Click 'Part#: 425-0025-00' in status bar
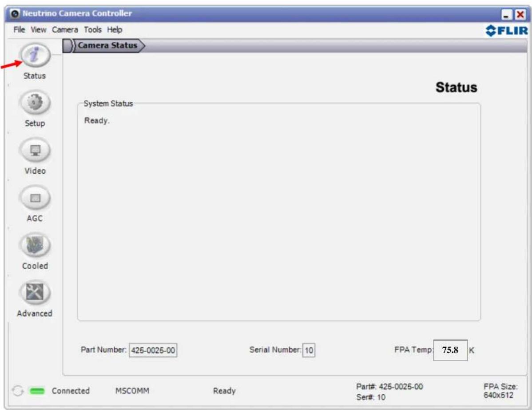This screenshot has width=532, height=410. [x=389, y=386]
